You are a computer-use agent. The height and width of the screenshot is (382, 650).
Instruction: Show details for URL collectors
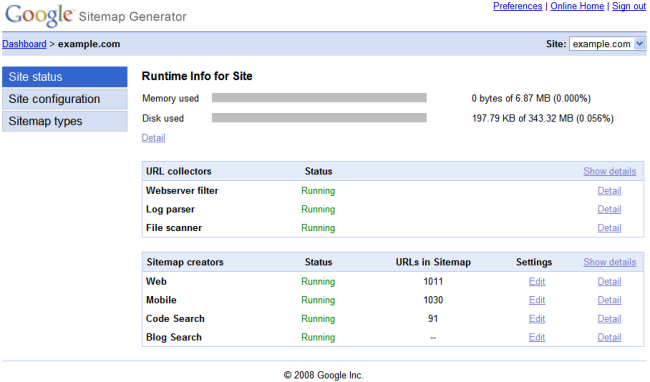coord(609,171)
